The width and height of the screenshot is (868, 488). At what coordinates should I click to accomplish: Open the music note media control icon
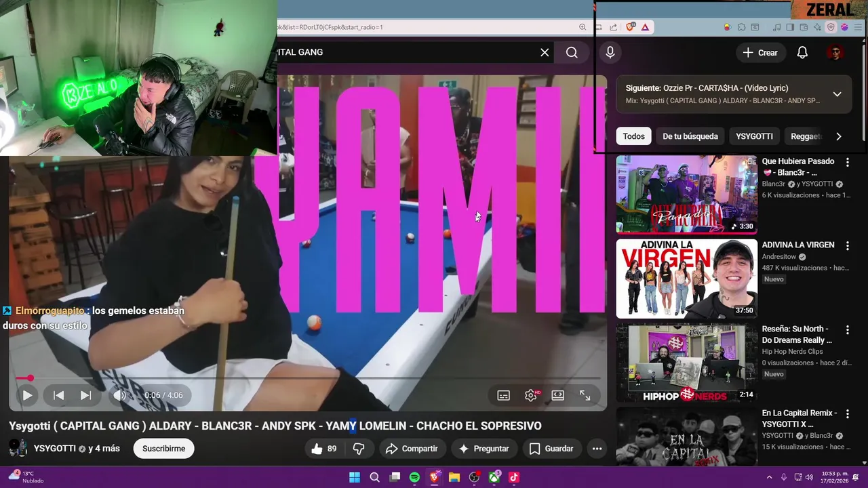click(x=777, y=27)
